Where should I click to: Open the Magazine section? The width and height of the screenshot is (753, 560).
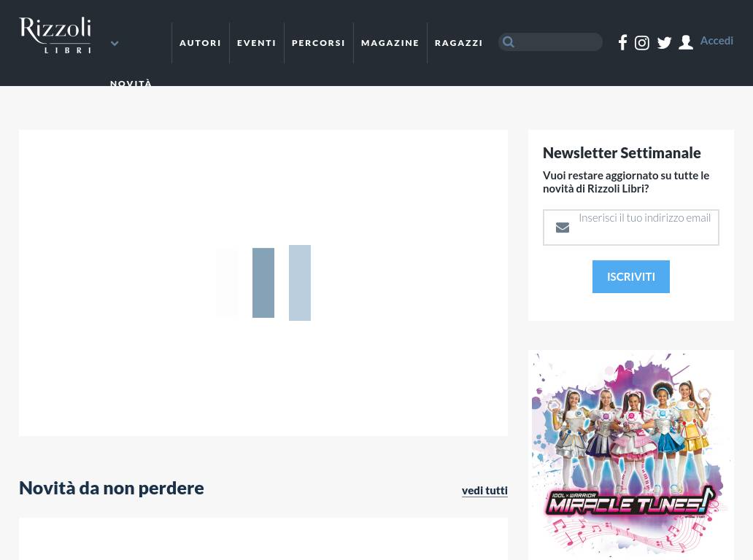pos(390,43)
